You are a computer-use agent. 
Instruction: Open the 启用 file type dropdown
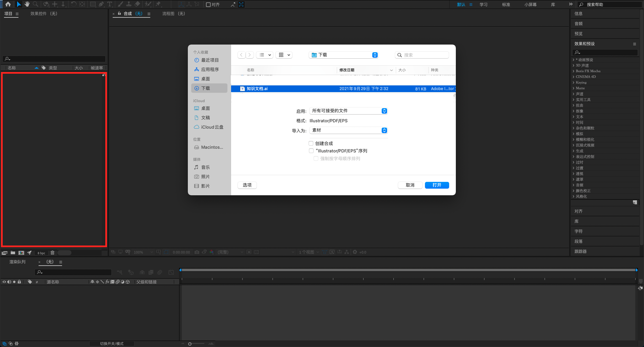pyautogui.click(x=348, y=111)
